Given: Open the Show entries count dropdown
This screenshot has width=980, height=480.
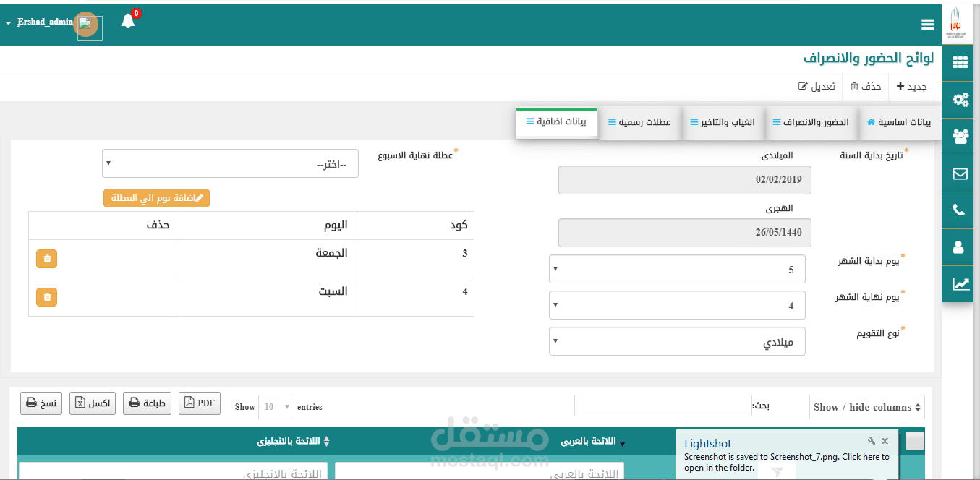Looking at the screenshot, I should [x=276, y=407].
